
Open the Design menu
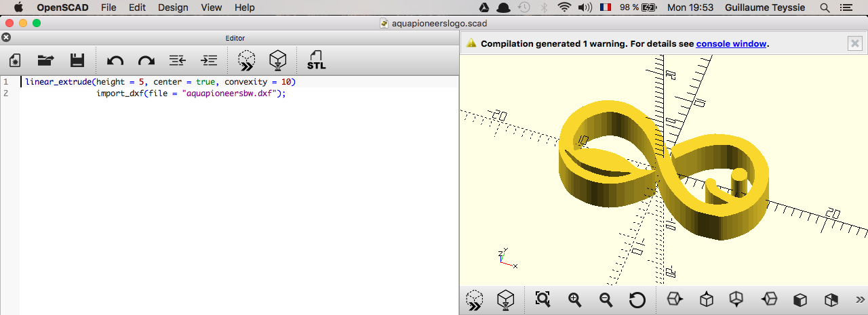pyautogui.click(x=173, y=7)
